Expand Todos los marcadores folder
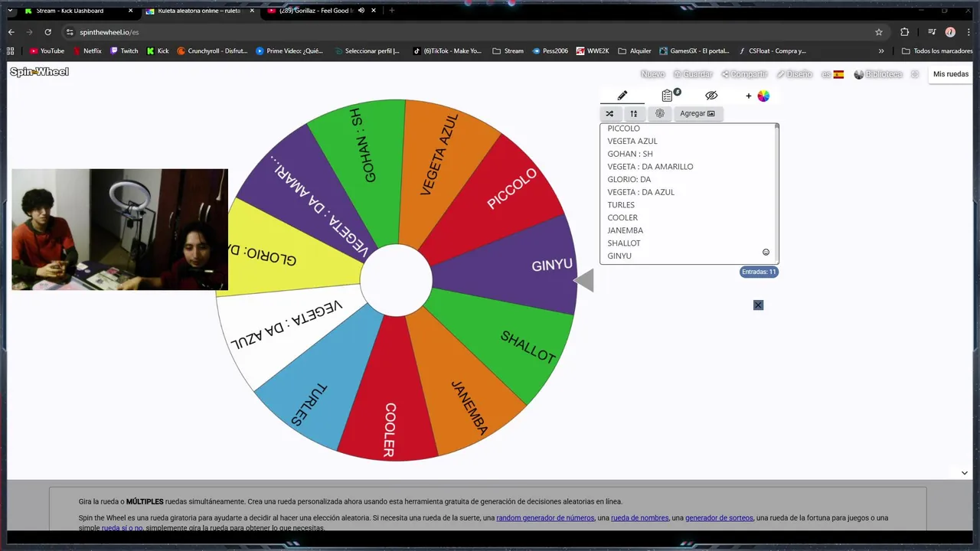The height and width of the screenshot is (551, 980). [937, 51]
